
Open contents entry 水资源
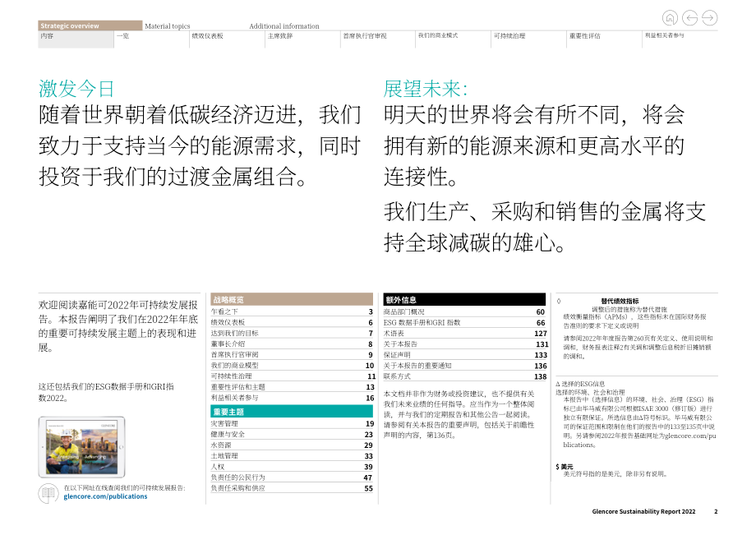click(x=292, y=445)
